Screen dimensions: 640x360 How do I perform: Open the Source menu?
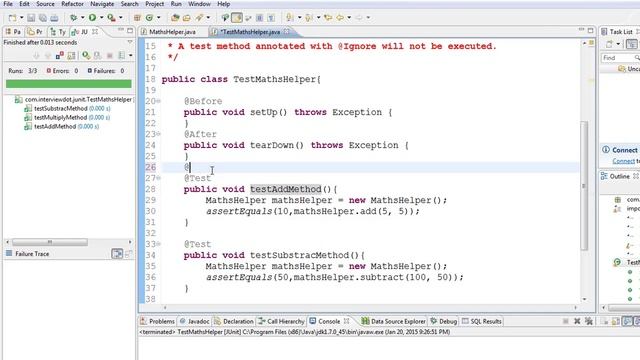[x=45, y=4]
